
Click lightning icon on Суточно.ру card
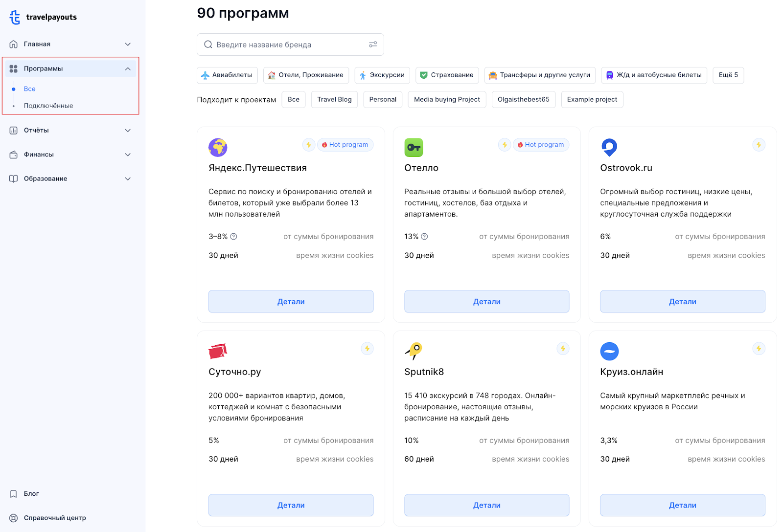[x=367, y=349]
